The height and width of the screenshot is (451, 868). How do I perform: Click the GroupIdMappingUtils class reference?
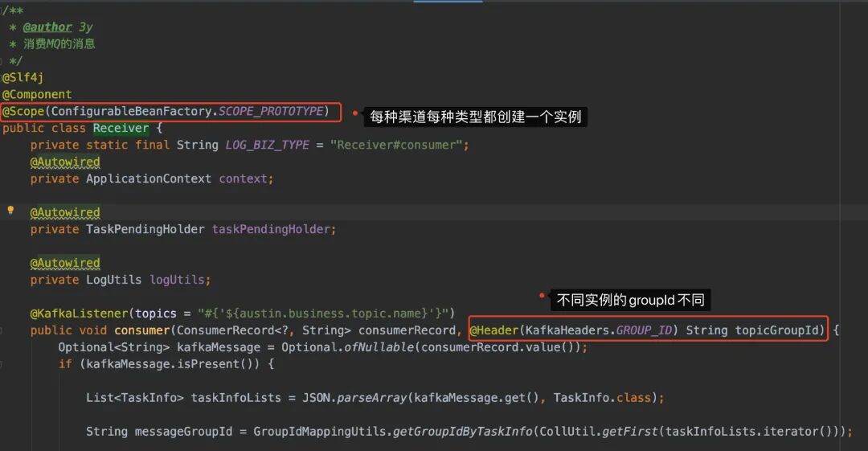coord(319,432)
